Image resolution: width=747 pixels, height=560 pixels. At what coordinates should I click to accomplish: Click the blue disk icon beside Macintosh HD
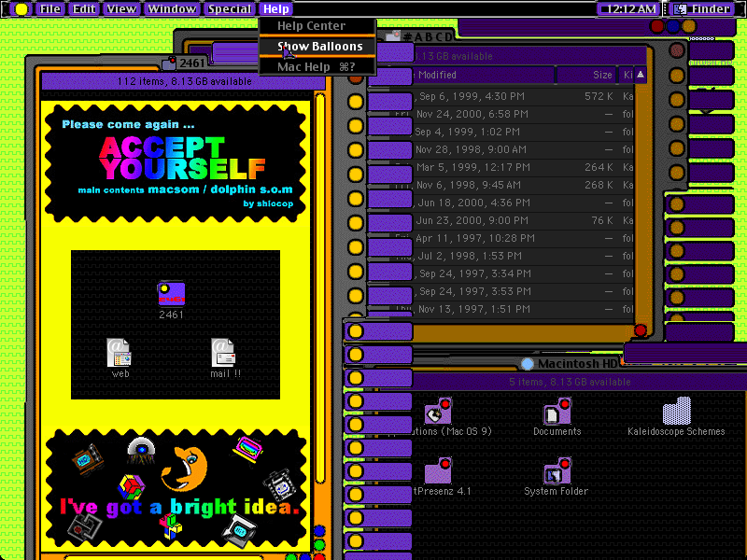527,364
